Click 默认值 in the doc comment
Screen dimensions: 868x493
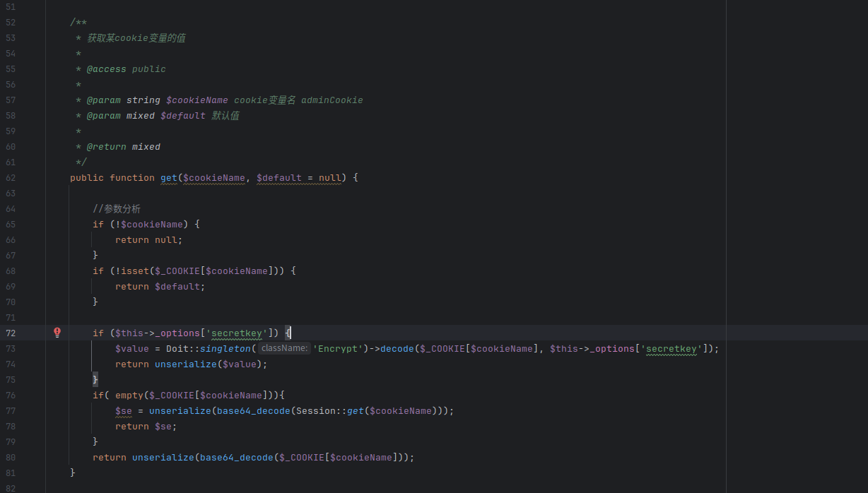coord(225,115)
